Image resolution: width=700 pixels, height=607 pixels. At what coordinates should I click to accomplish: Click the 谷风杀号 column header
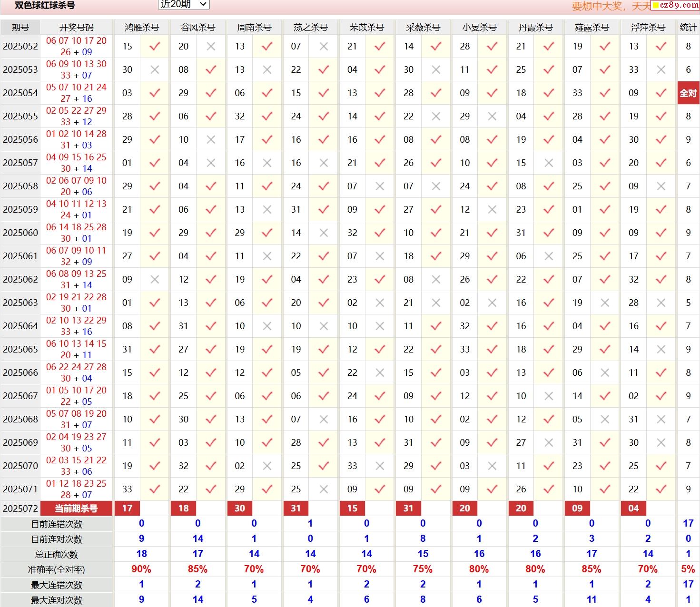[197, 27]
